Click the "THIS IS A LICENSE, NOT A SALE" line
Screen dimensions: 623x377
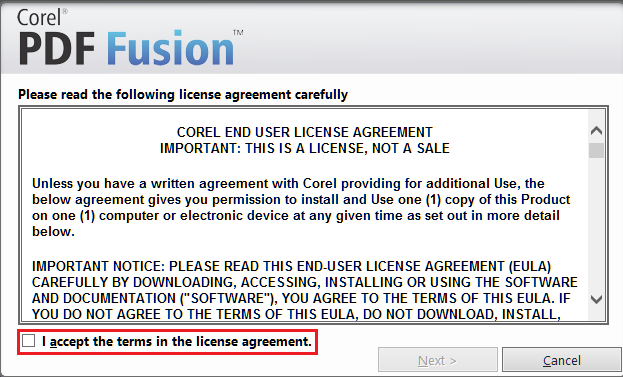pos(347,148)
